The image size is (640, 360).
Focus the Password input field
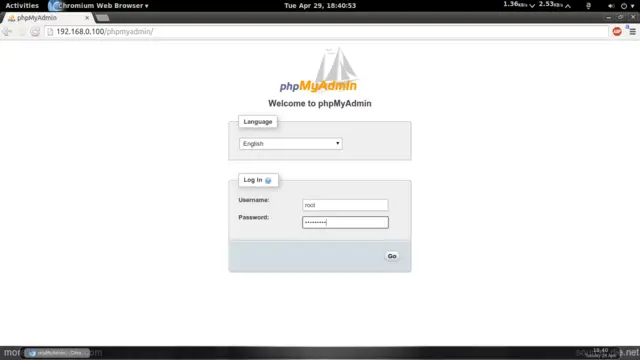[x=345, y=222]
